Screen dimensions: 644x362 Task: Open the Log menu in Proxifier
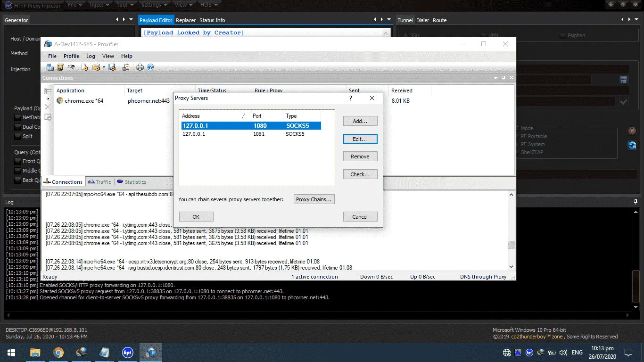(x=91, y=56)
